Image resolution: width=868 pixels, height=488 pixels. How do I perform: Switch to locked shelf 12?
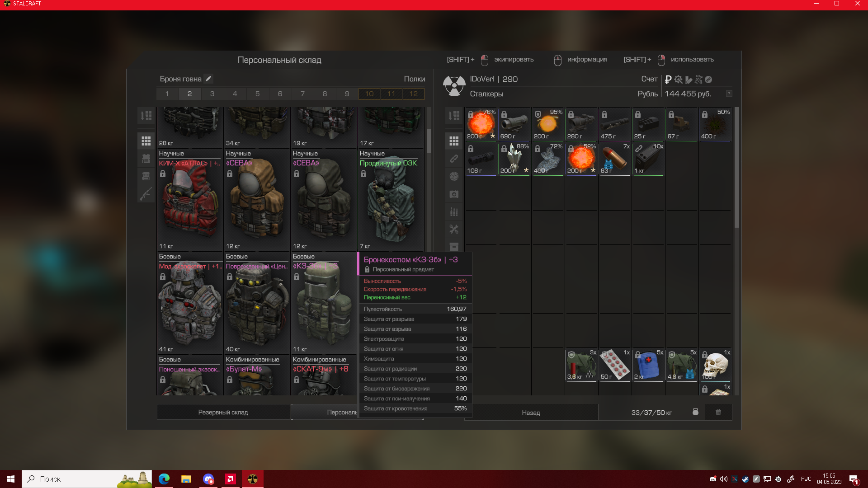pos(414,94)
